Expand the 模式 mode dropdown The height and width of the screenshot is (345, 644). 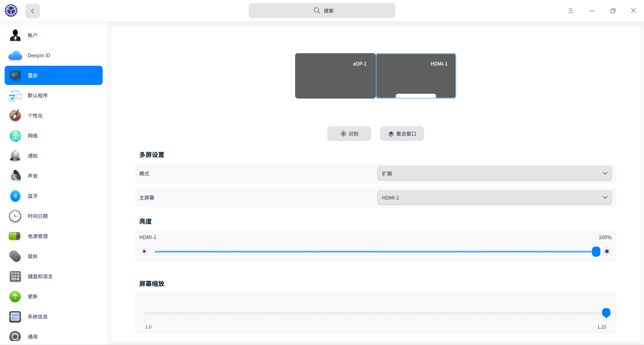tap(494, 174)
